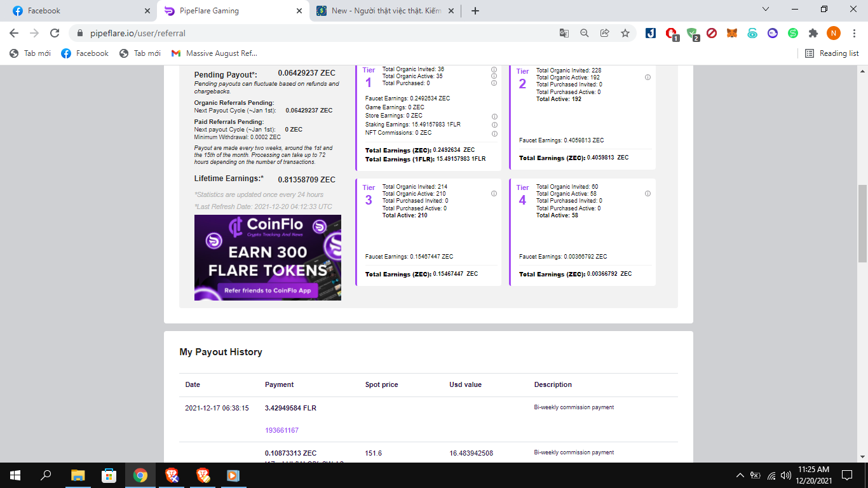The height and width of the screenshot is (488, 868).
Task: Click the volume speaker icon in system tray
Action: pos(786,475)
